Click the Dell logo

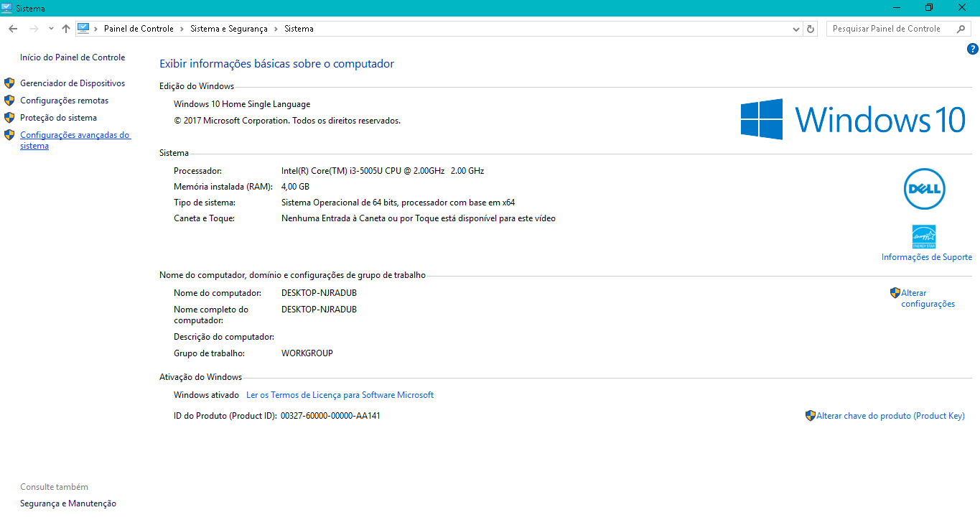[x=924, y=189]
